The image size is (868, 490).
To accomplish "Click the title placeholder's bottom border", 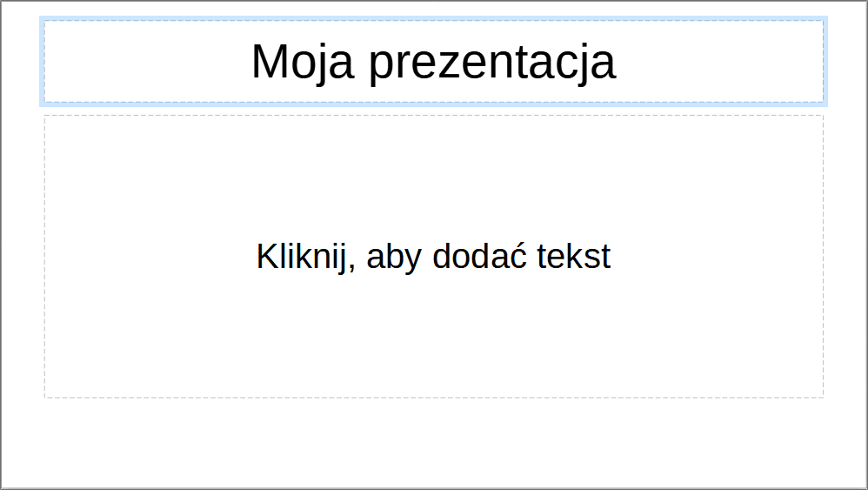I will pyautogui.click(x=433, y=103).
